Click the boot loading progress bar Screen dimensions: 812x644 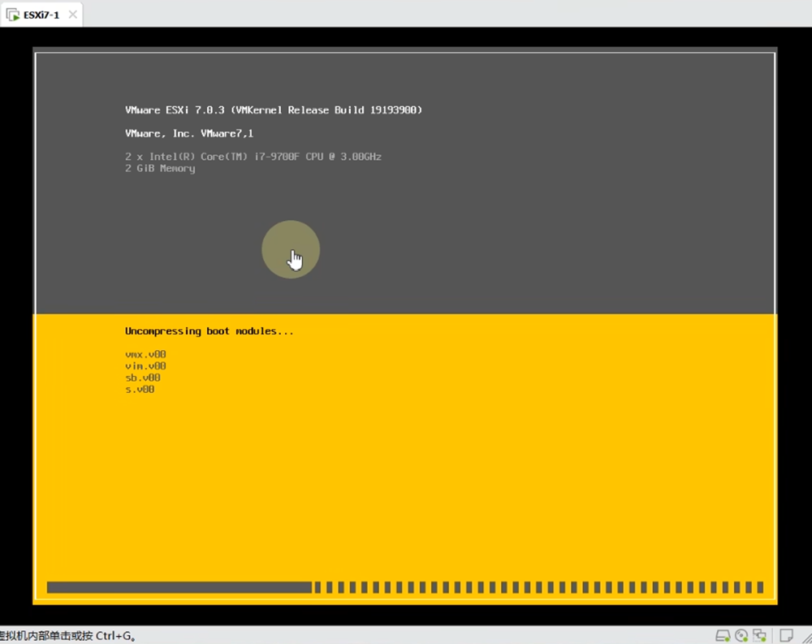pos(405,587)
